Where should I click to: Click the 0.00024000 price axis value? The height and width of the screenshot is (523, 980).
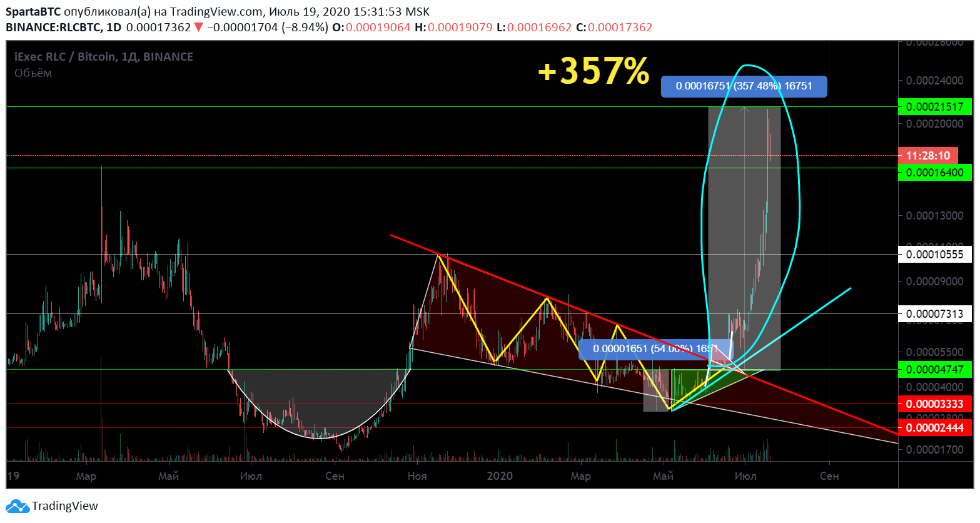[935, 81]
